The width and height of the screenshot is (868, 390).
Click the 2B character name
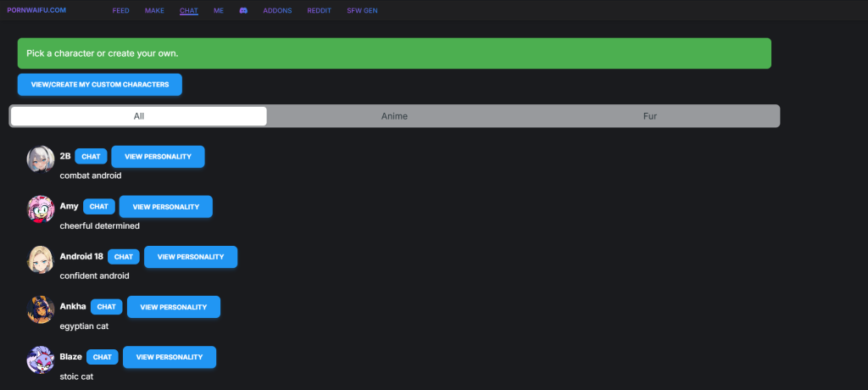pyautogui.click(x=65, y=156)
